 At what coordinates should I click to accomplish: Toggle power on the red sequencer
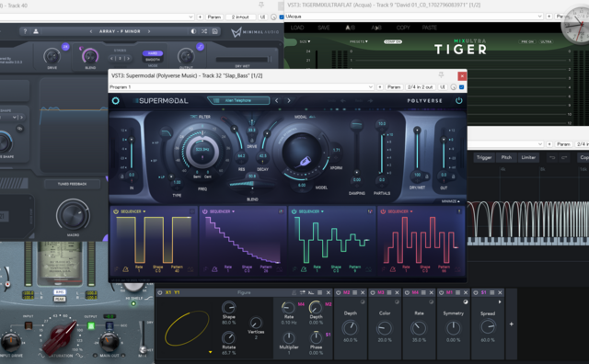click(x=383, y=211)
